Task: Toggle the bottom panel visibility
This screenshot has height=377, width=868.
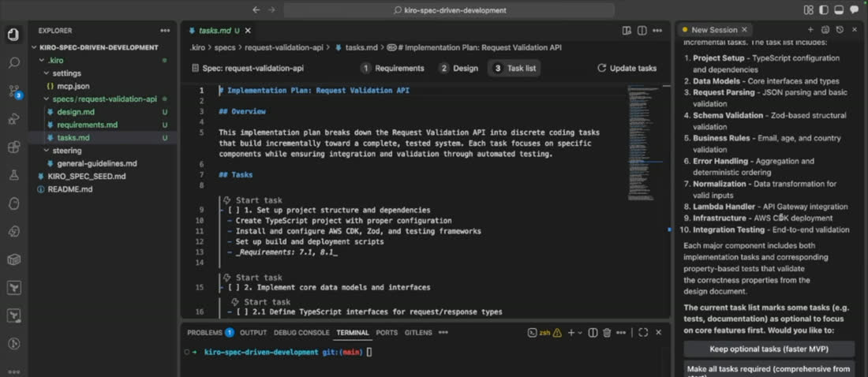Action: coord(839,10)
